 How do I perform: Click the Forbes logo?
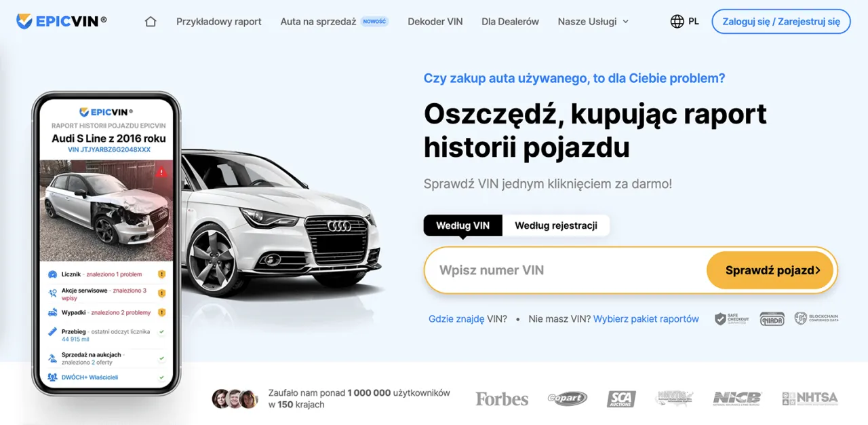502,399
